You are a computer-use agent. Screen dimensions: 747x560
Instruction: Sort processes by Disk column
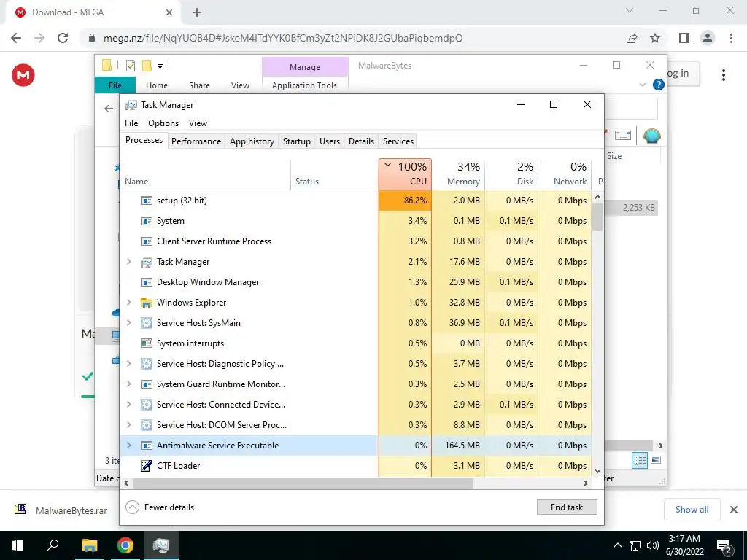511,174
